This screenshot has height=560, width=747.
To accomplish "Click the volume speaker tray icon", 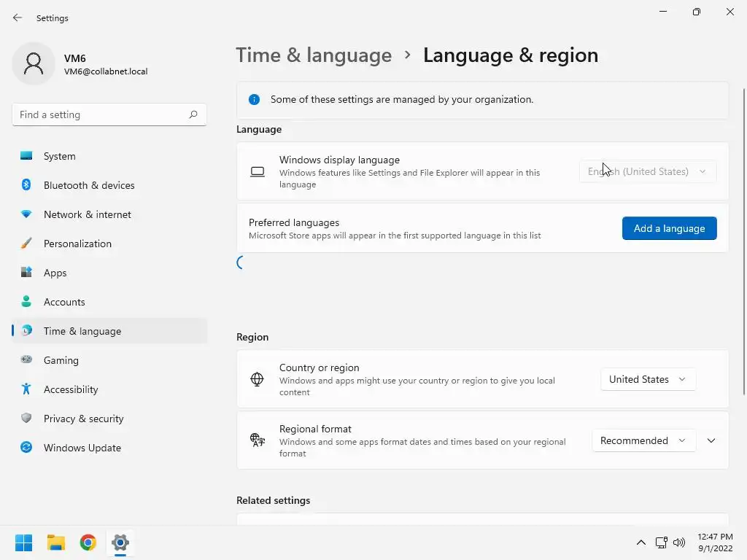I will point(679,542).
